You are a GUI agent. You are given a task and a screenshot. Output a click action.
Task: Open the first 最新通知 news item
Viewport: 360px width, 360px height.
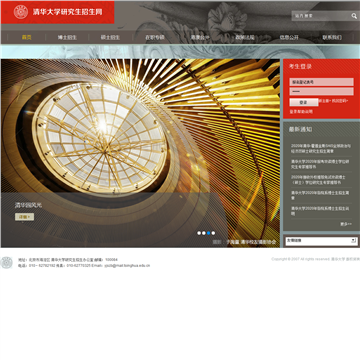point(320,149)
